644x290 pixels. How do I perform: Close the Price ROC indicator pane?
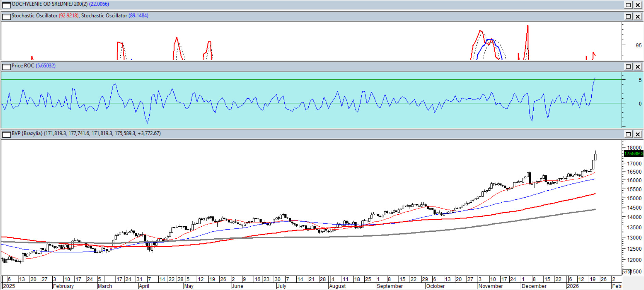pyautogui.click(x=638, y=66)
